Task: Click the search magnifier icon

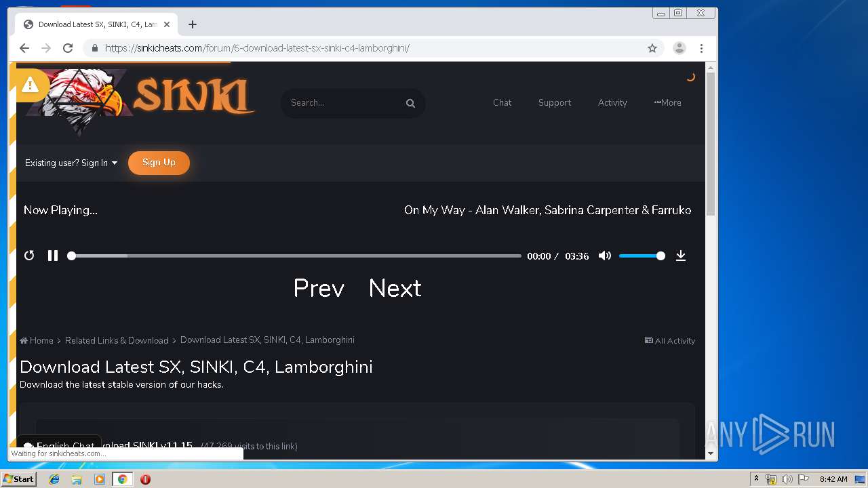Action: [x=410, y=103]
